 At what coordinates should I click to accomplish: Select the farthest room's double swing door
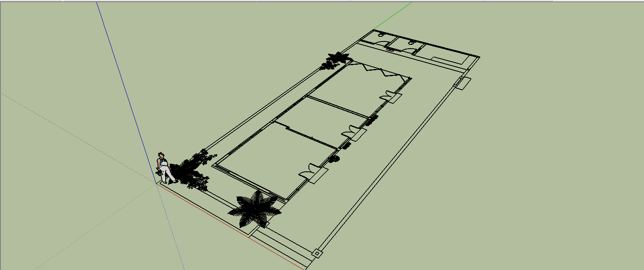388,96
